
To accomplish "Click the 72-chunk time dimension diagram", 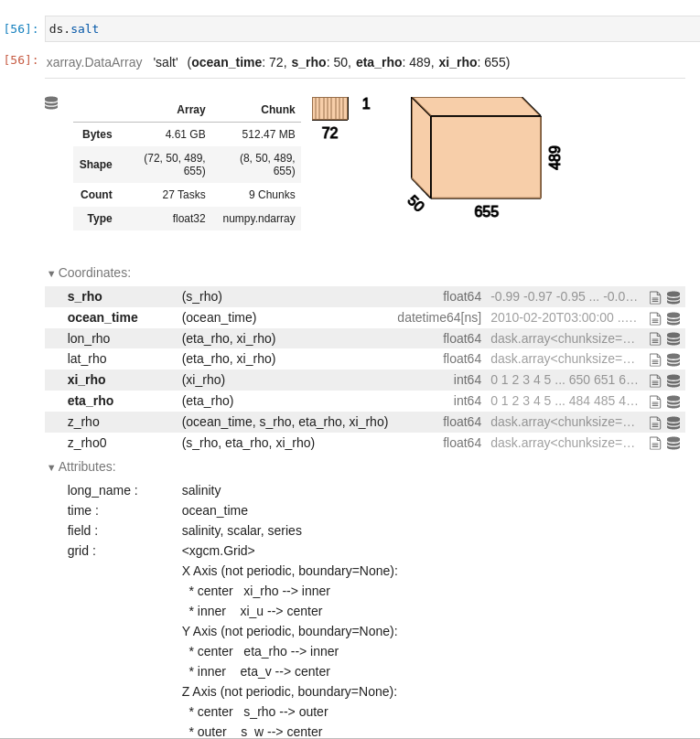I will [x=330, y=109].
